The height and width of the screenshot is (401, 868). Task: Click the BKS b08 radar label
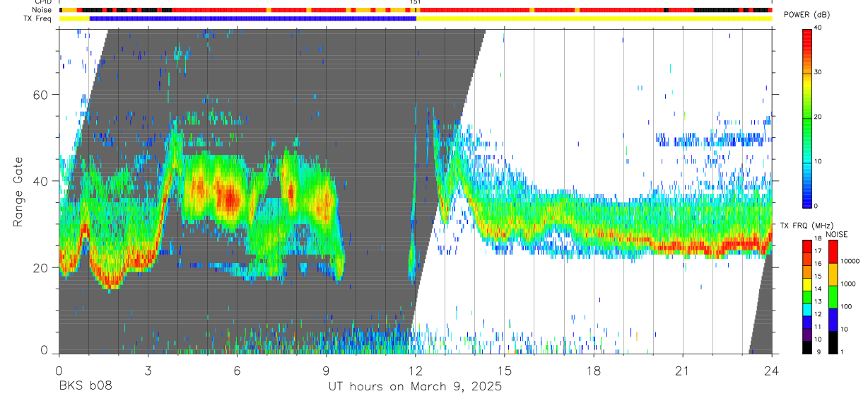(85, 386)
